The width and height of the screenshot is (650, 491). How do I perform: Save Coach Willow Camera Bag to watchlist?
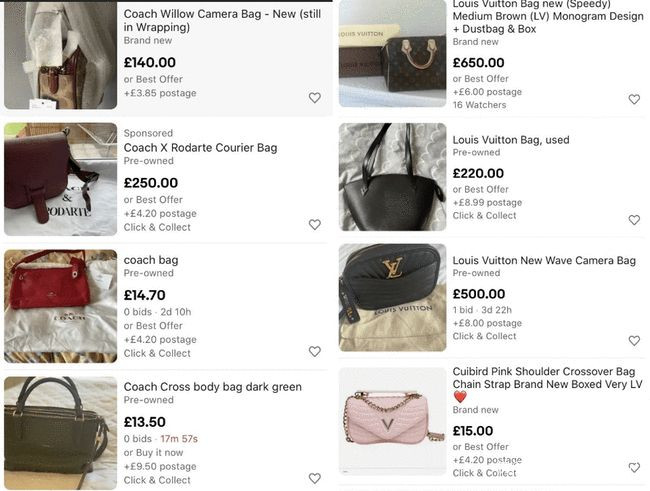tap(314, 98)
